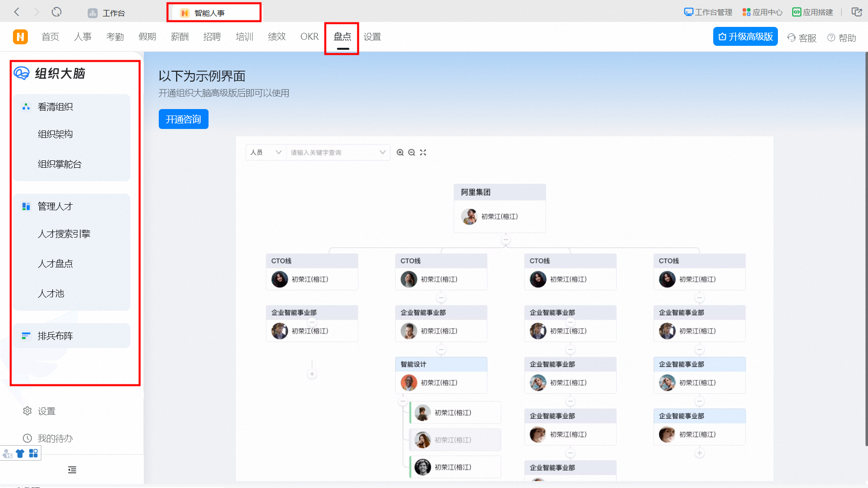This screenshot has height=488, width=868.
Task: Click the vertical scrollbar on the right
Action: pos(867,249)
